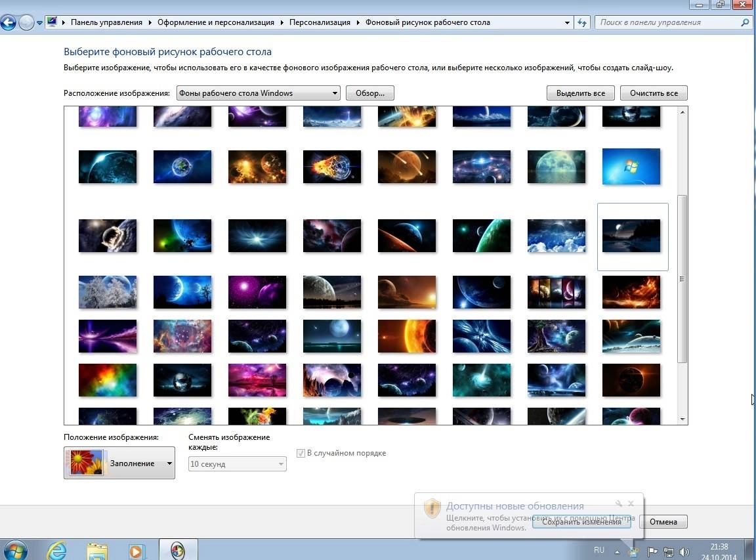Screen dimensions: 756x560
Task: Select the Earth in blue glow wallpaper
Action: 182,167
